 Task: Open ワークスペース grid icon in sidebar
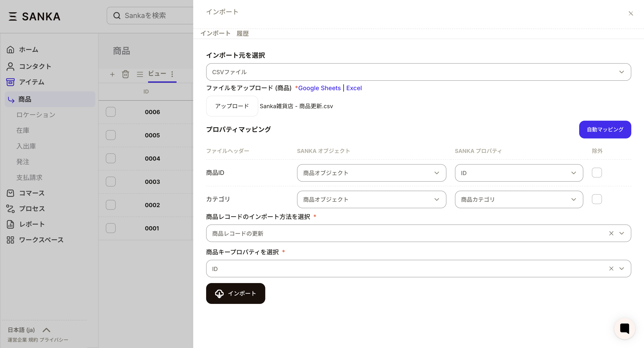[x=10, y=240]
